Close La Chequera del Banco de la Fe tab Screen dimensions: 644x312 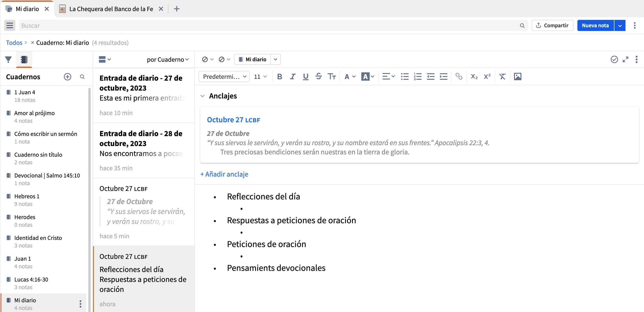pyautogui.click(x=161, y=9)
